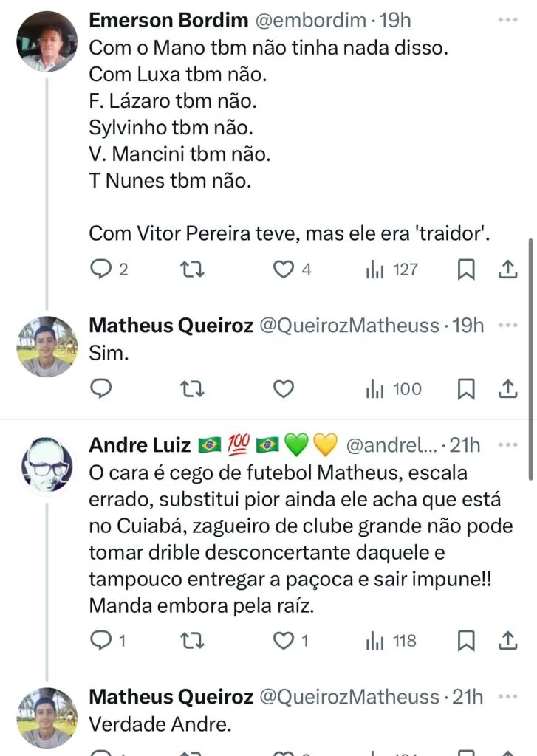Screen dimensions: 537x756
Task: Retweet Emerson Bordim's tweet
Action: pyautogui.click(x=192, y=271)
